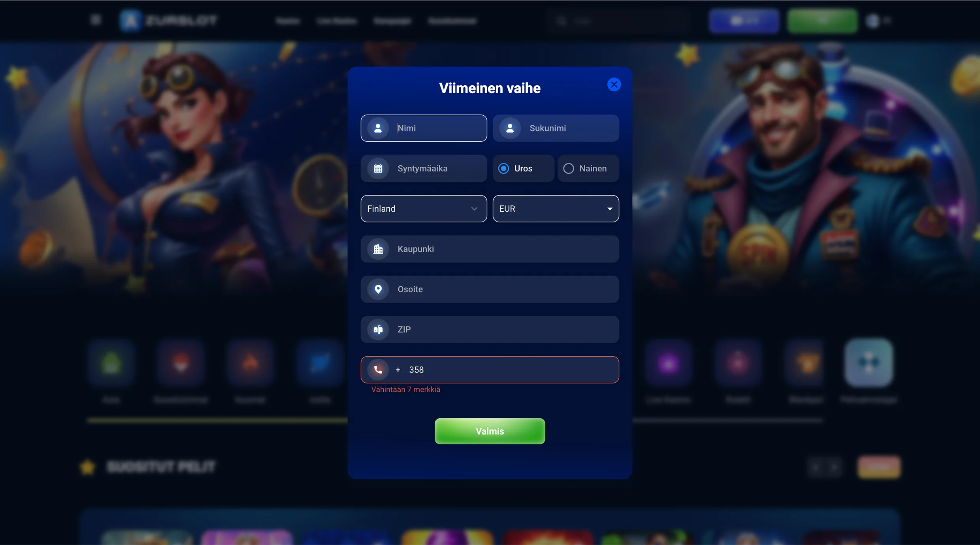
Task: Click the person icon in Sukunimi field
Action: tap(510, 128)
